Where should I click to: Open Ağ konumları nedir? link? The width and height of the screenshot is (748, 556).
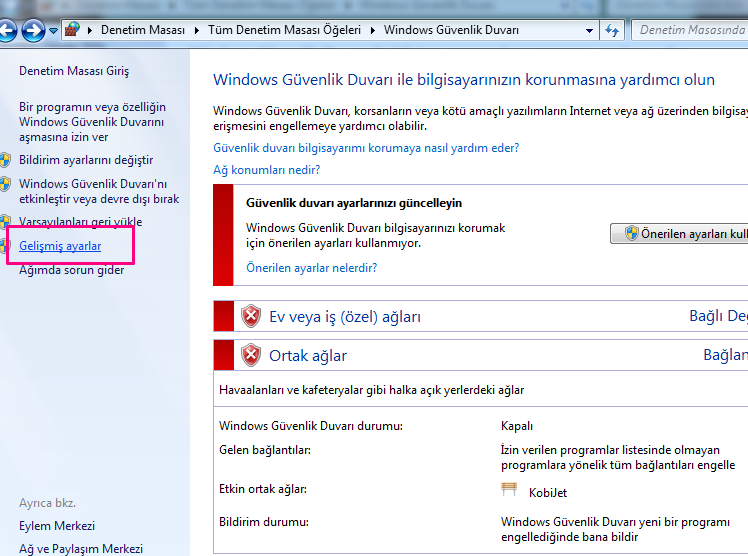pos(266,170)
